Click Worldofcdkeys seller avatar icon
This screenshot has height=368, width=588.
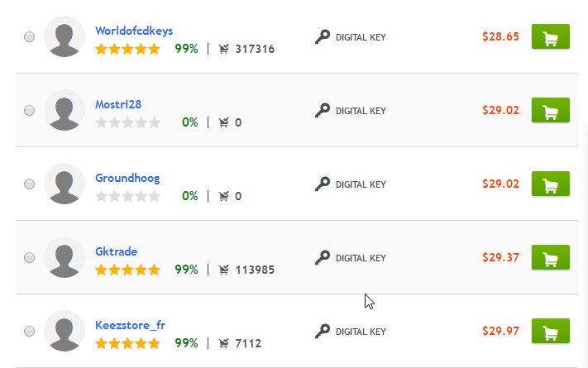click(65, 37)
